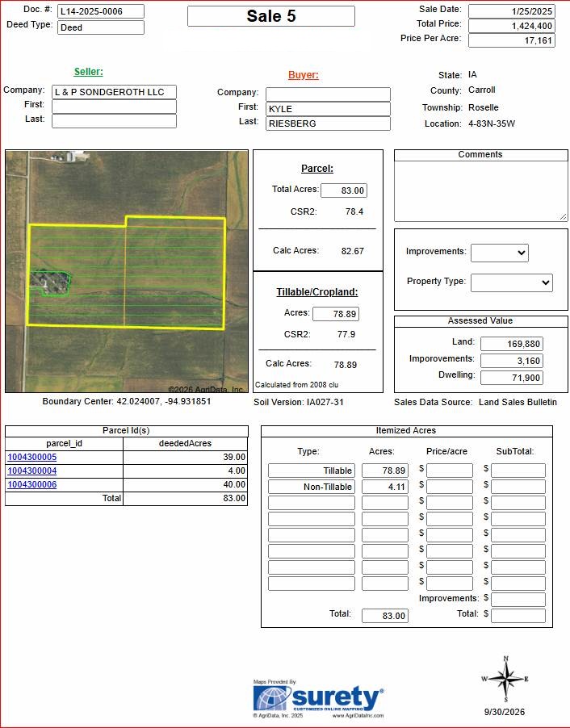The width and height of the screenshot is (570, 728).
Task: Click the County value Carroll
Action: (482, 90)
